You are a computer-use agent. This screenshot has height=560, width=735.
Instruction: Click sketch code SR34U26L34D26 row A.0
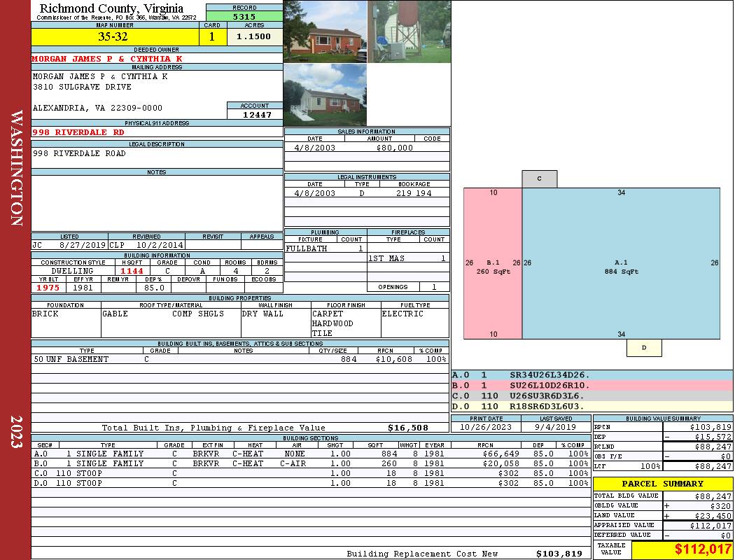coord(591,375)
